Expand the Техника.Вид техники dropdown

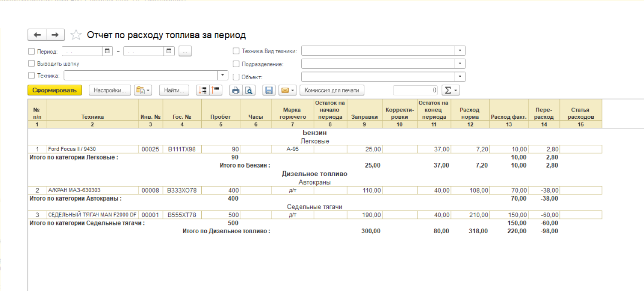[x=460, y=51]
